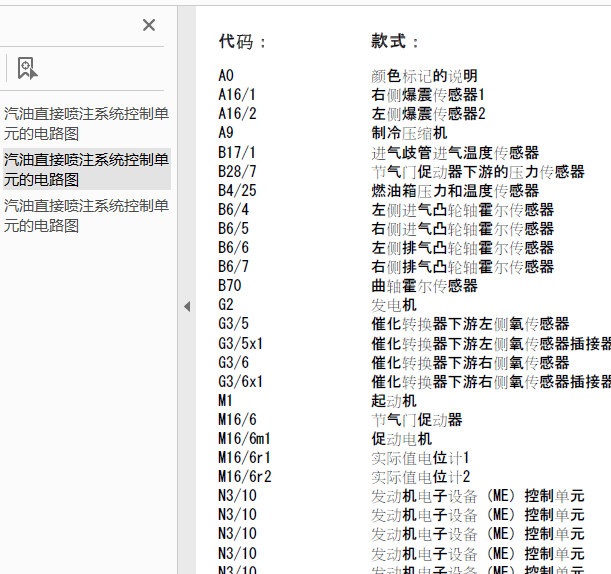Click the code A16/1
The width and height of the screenshot is (611, 574).
point(237,95)
